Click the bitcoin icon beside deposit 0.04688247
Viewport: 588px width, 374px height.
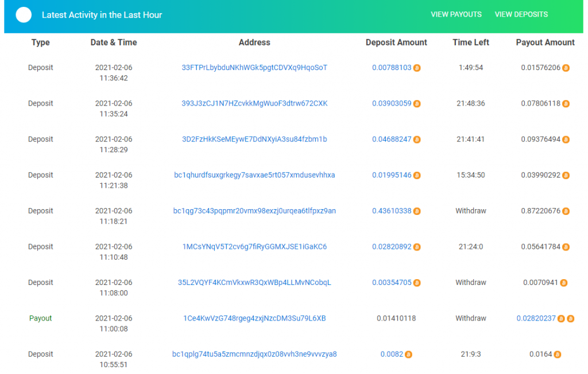tap(417, 140)
